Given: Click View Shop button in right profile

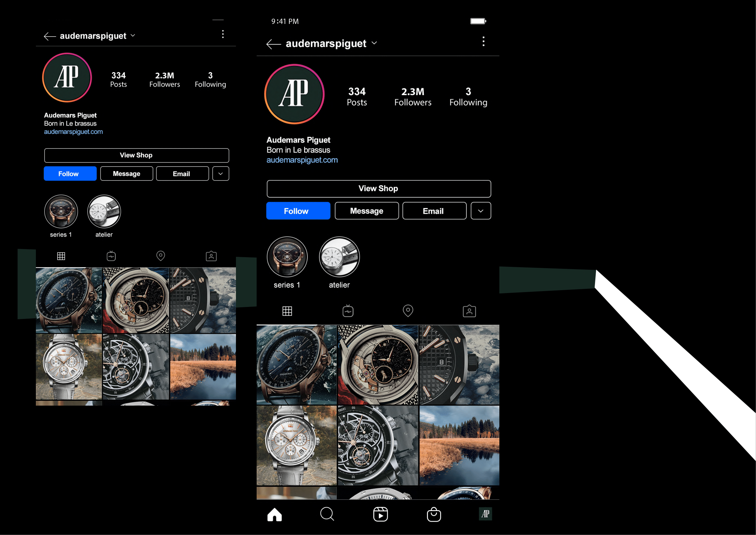Looking at the screenshot, I should tap(379, 189).
